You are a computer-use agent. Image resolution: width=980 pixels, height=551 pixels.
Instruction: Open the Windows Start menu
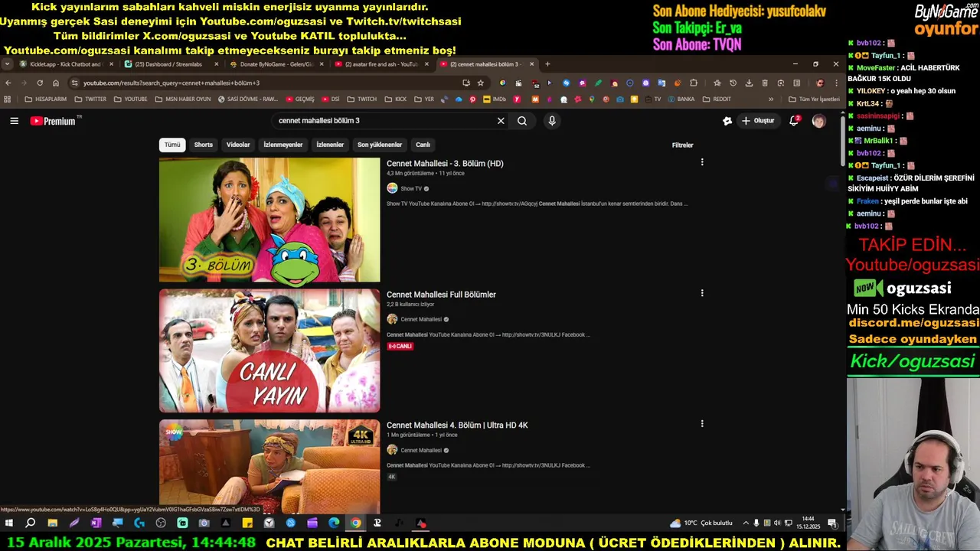(x=9, y=523)
